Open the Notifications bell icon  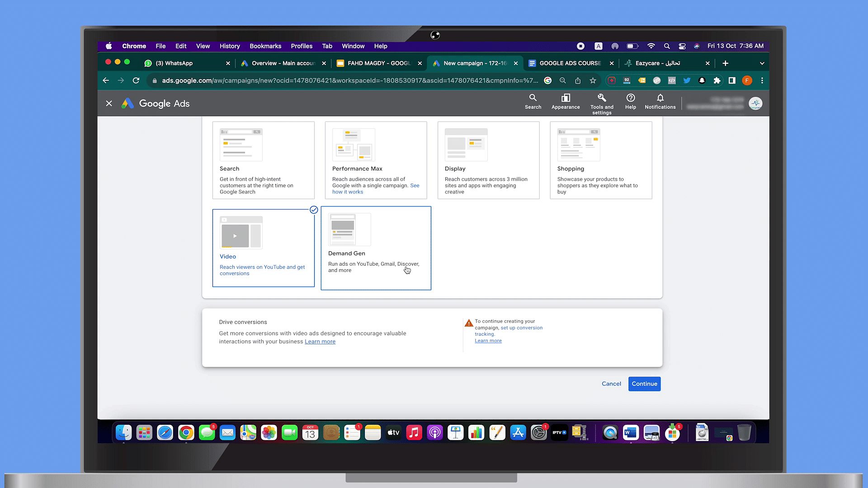pos(660,98)
